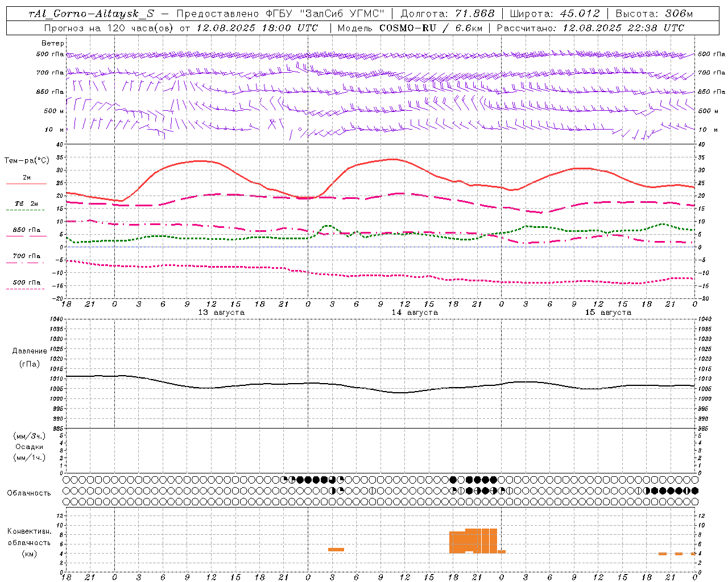The width and height of the screenshot is (728, 582).
Task: Click the small orange convective bar near 3h on 14 августа
Action: click(x=336, y=549)
